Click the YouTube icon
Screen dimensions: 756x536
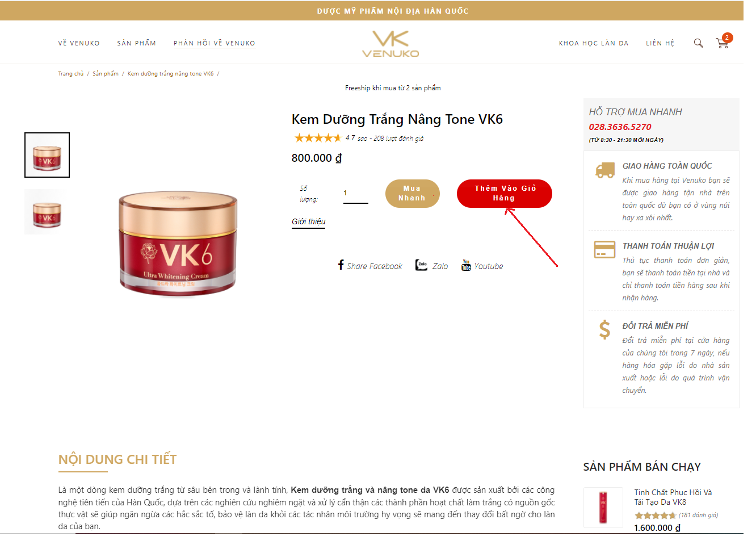466,265
